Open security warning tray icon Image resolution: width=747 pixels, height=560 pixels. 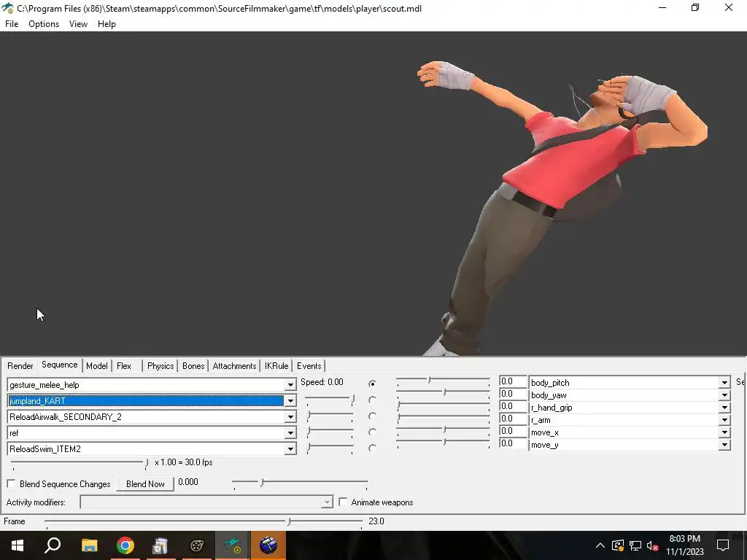pyautogui.click(x=618, y=545)
